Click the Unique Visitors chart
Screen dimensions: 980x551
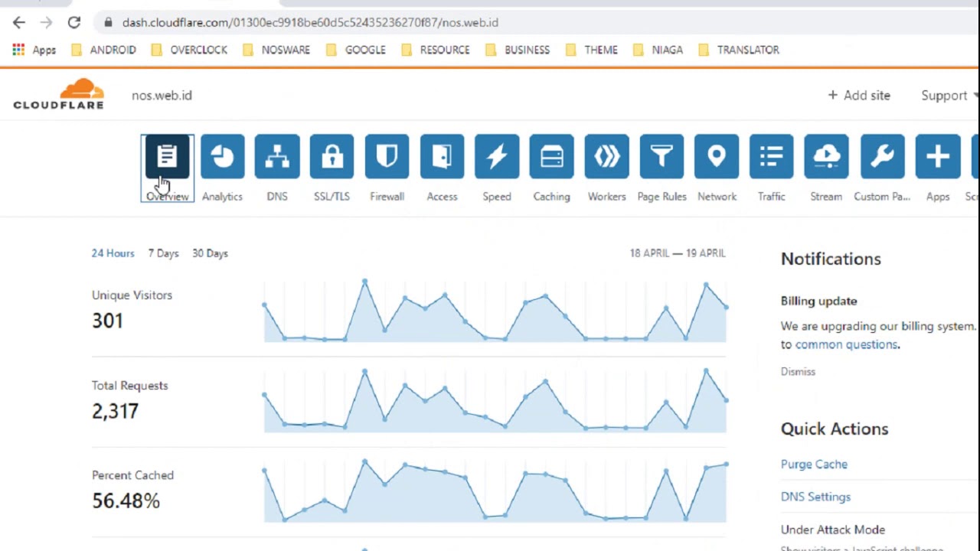495,312
